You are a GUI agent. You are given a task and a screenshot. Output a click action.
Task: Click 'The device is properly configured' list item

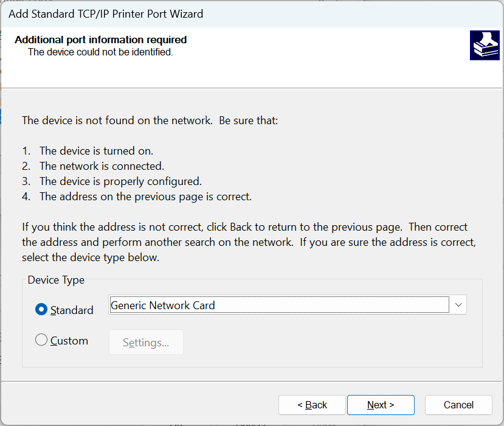[120, 181]
